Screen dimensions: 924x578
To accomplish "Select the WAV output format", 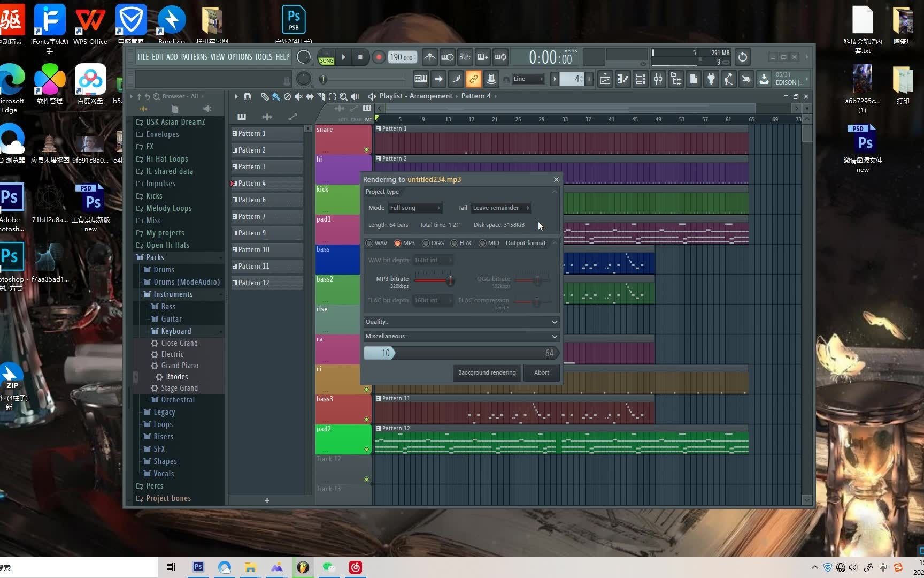I will pyautogui.click(x=376, y=243).
